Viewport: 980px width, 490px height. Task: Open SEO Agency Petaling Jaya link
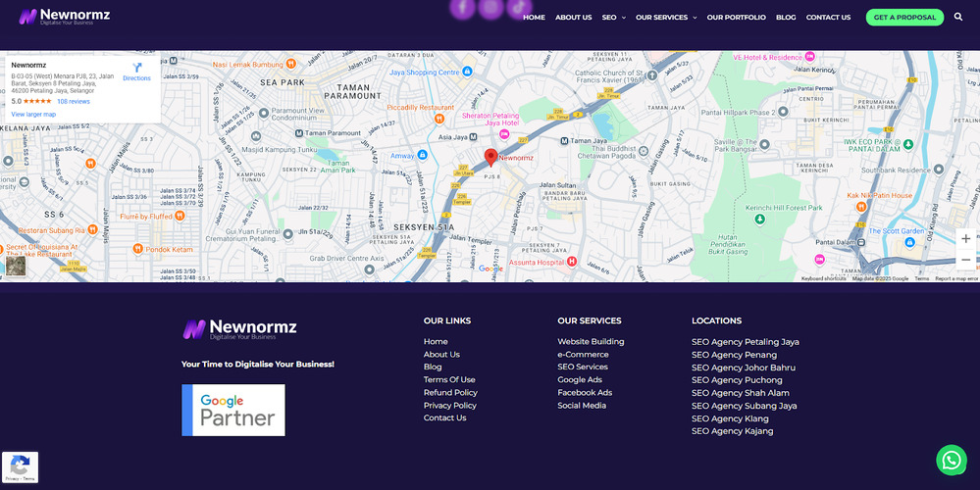745,342
